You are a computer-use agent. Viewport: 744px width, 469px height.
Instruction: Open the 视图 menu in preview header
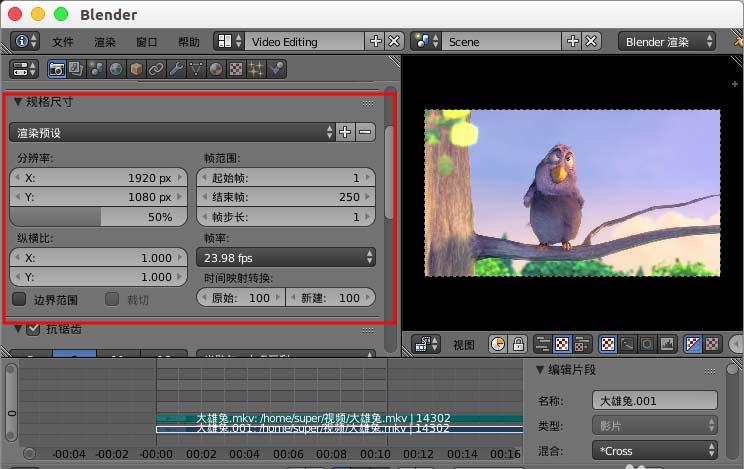tap(464, 344)
